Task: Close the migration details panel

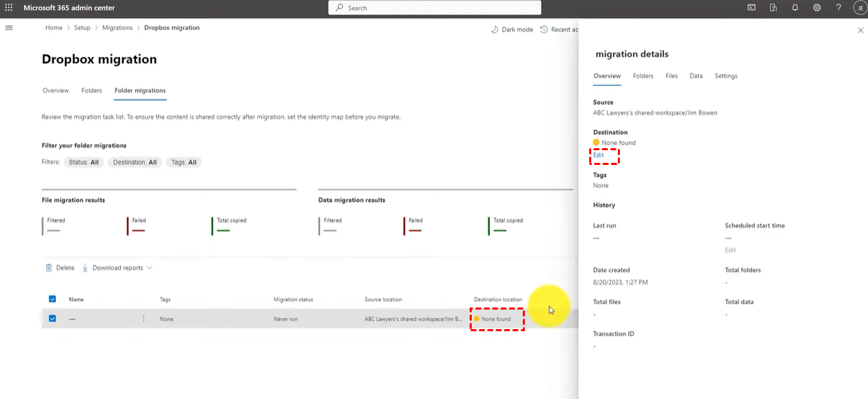Action: pos(860,30)
